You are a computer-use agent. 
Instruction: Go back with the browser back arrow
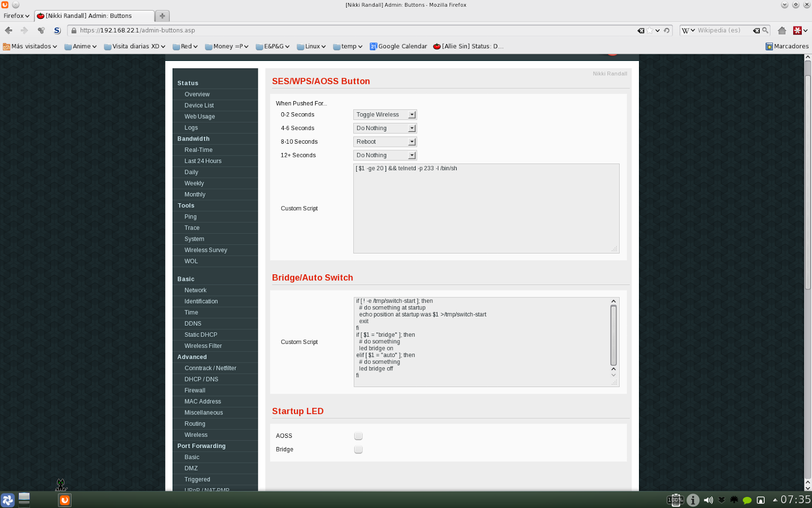point(9,30)
